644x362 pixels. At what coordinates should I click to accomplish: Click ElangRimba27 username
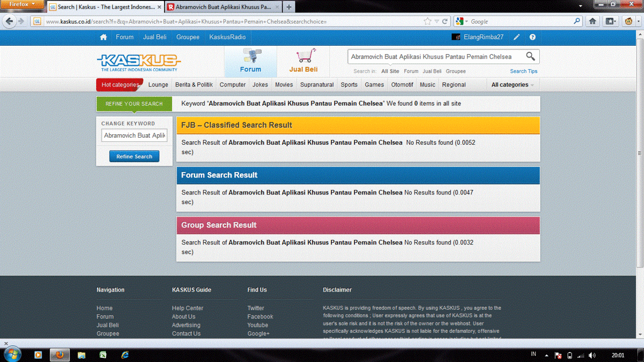[484, 37]
